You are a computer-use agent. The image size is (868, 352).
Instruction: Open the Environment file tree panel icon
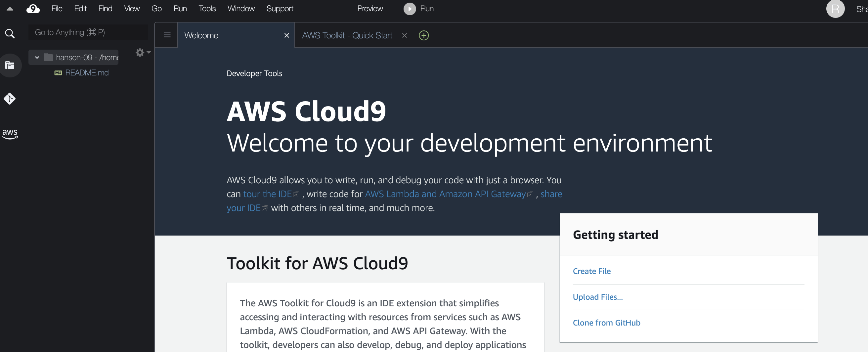pos(10,66)
